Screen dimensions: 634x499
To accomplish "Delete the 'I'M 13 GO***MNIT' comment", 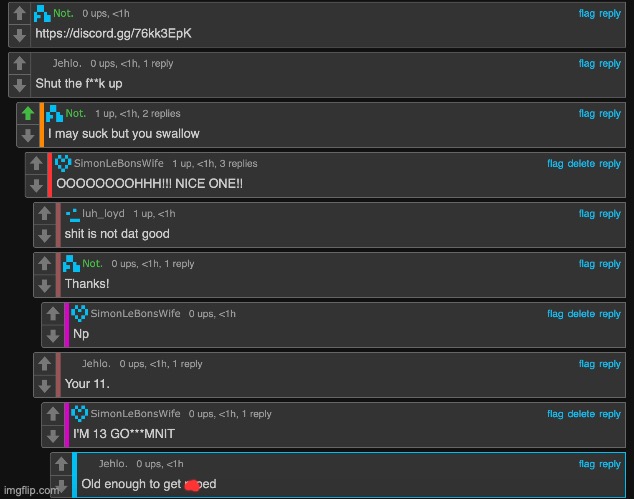I will tap(581, 414).
